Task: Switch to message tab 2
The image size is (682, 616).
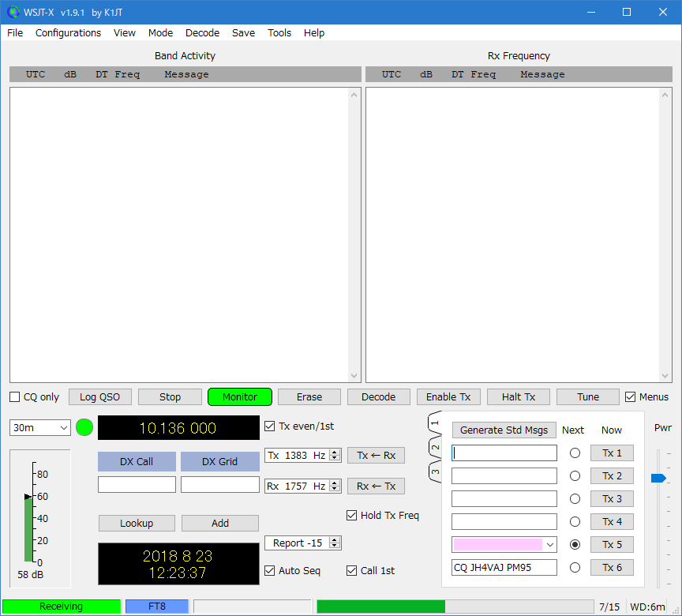Action: [x=435, y=447]
